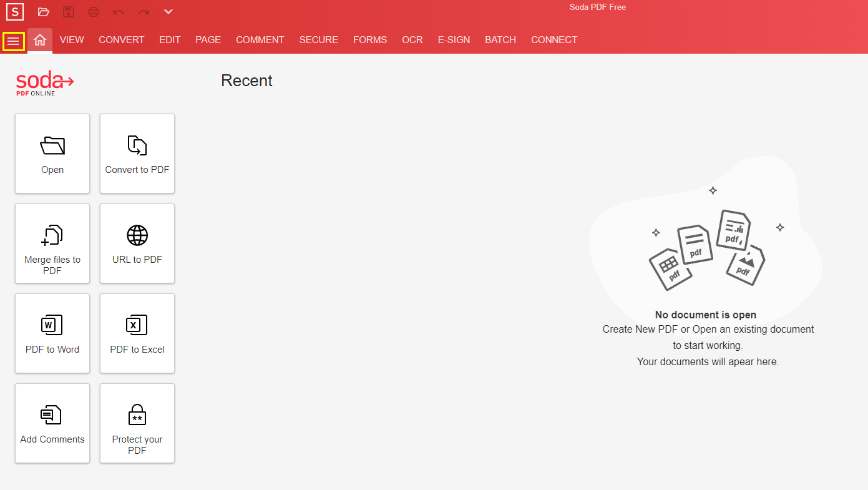Screen dimensions: 868x490
Task: Open the E-SIGN ribbon tab
Action: [454, 39]
